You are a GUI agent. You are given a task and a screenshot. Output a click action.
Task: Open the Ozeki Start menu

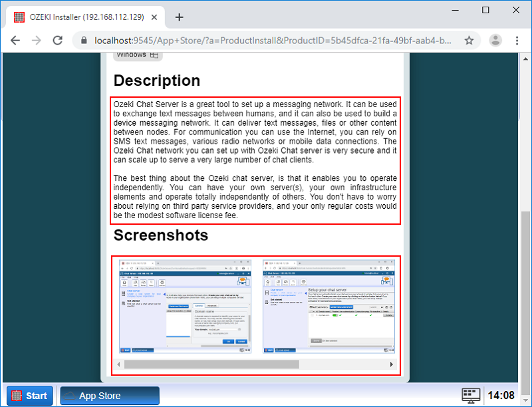pyautogui.click(x=30, y=396)
